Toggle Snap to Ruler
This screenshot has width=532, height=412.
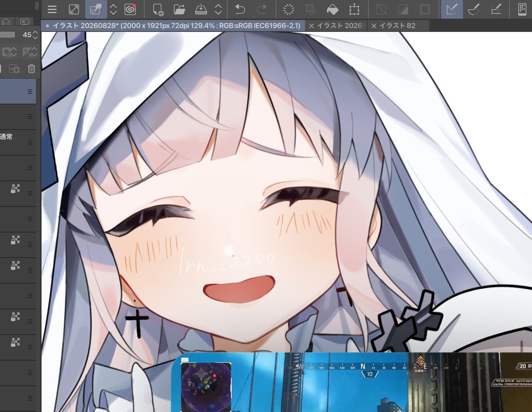point(452,9)
